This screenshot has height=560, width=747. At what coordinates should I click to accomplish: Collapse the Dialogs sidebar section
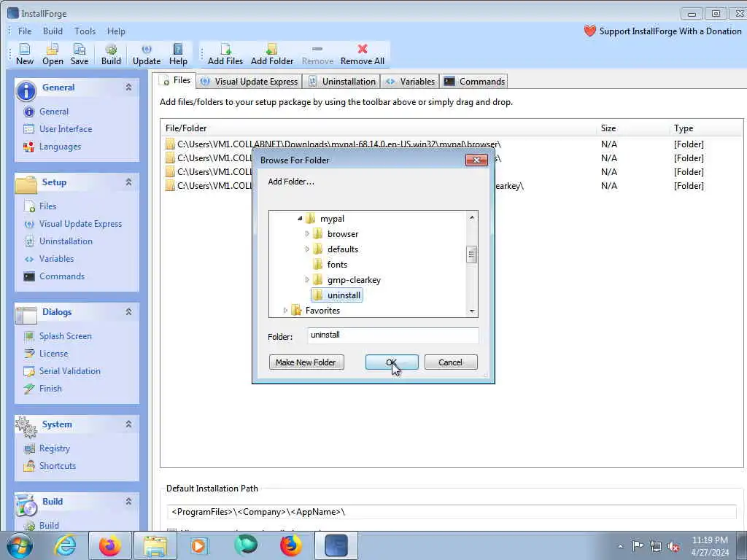(128, 311)
